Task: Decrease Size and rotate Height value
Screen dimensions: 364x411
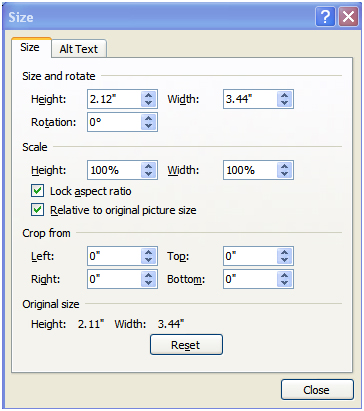Action: 149,103
